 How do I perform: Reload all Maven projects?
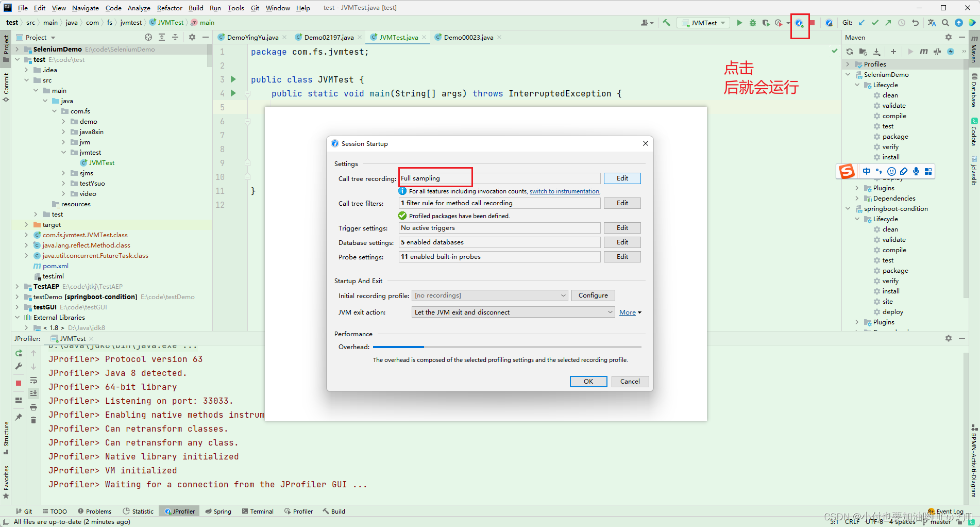pos(850,52)
